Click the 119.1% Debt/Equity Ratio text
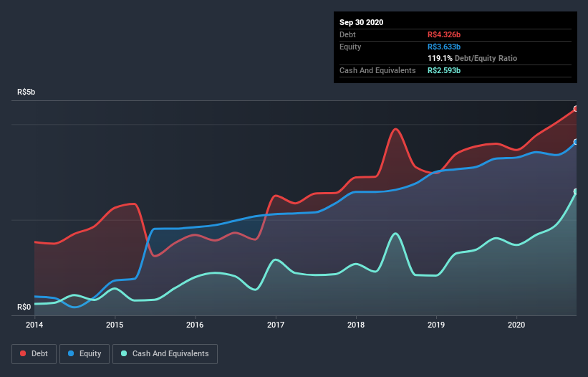 tap(472, 58)
